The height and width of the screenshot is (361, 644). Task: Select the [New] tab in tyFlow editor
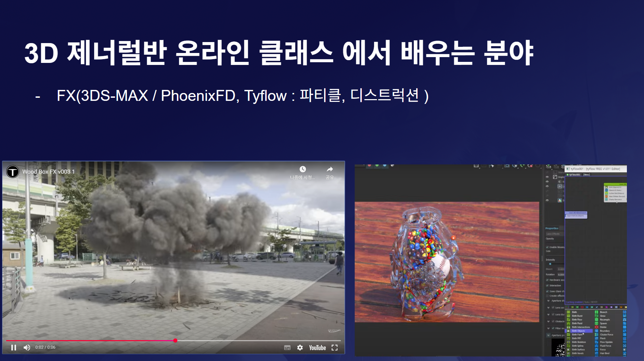pos(587,175)
